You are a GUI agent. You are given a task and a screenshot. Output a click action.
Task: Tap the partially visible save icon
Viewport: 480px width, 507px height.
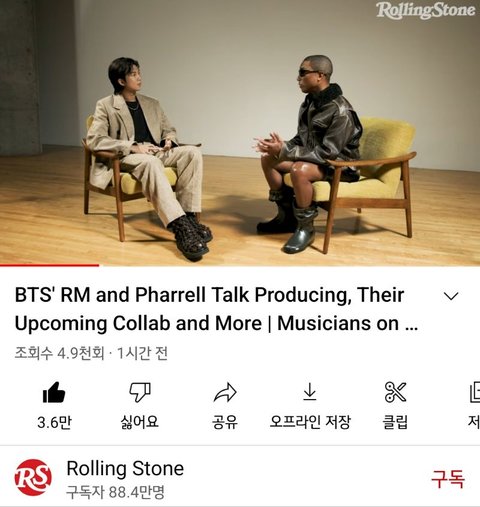click(x=474, y=392)
